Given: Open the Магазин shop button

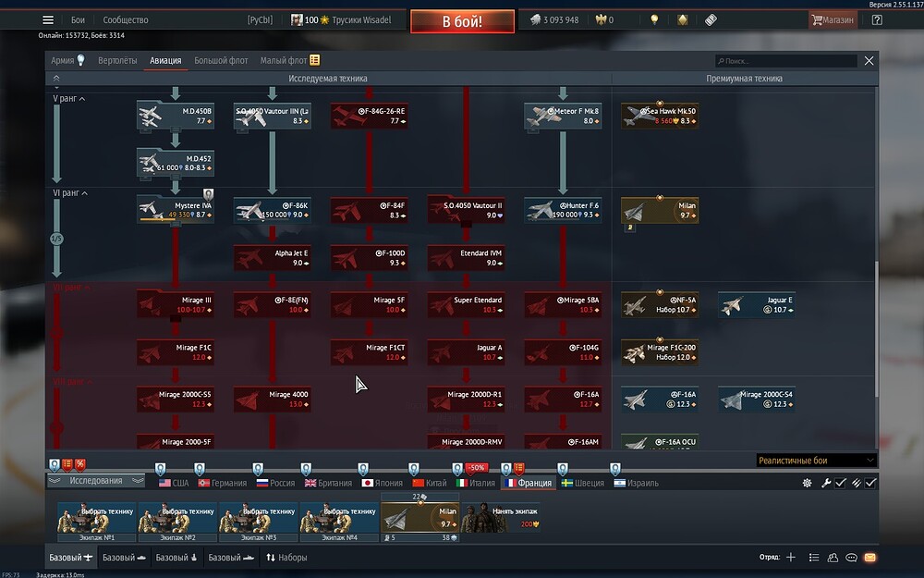Looking at the screenshot, I should pos(833,20).
